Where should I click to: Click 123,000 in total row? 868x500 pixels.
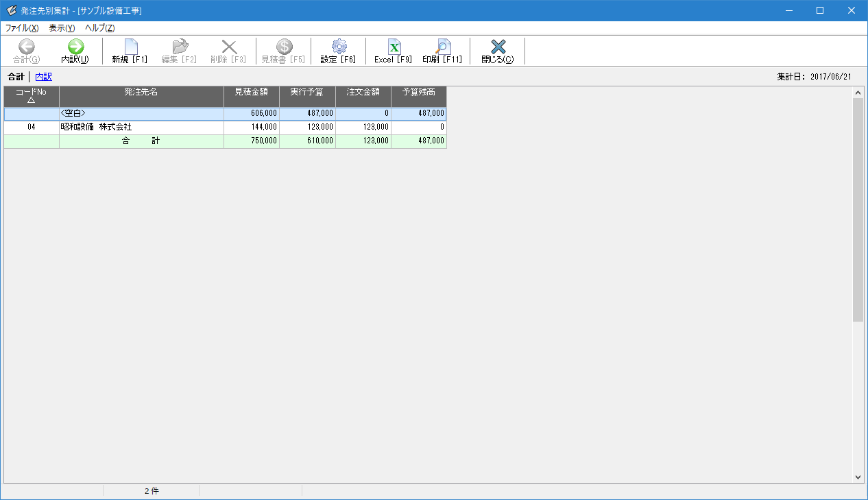point(363,141)
